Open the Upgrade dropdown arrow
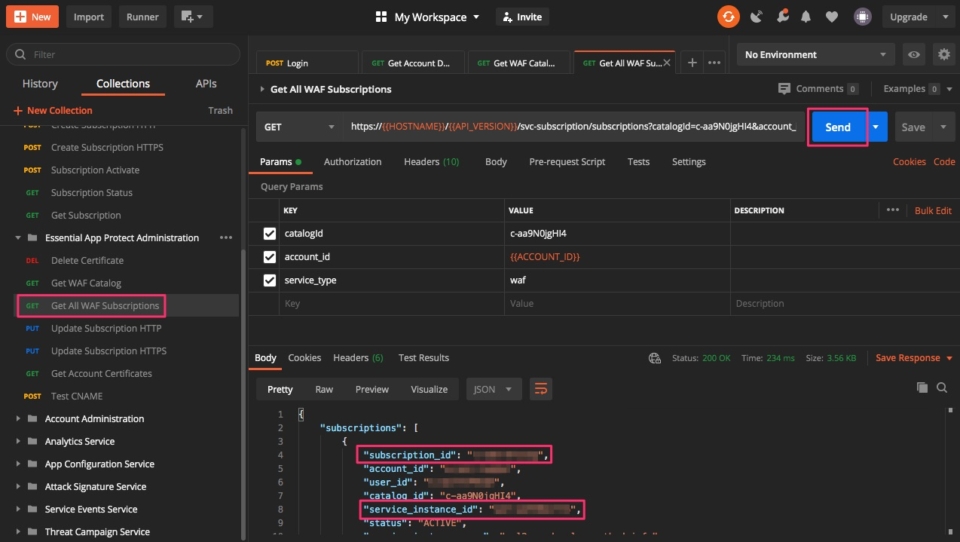960x542 pixels. [945, 17]
